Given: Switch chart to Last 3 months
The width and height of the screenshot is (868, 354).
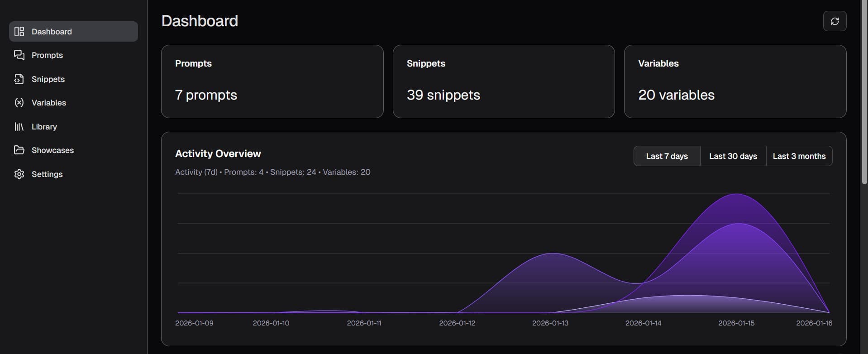Looking at the screenshot, I should pos(799,156).
